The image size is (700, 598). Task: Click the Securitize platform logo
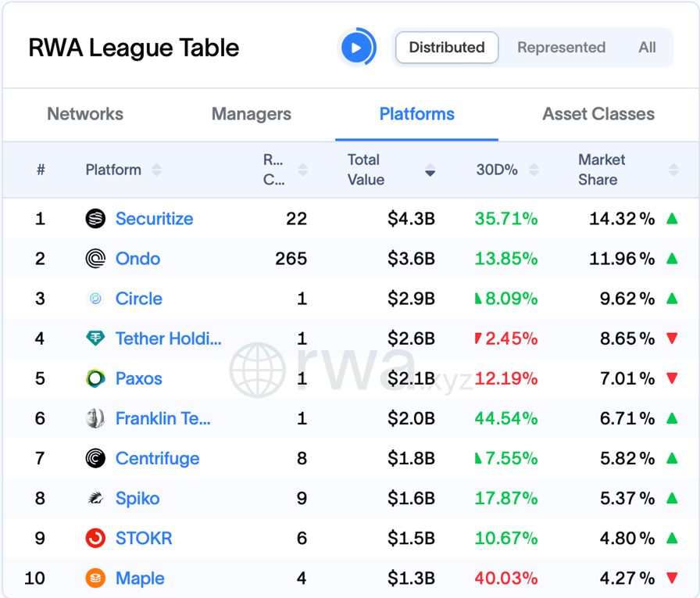click(x=95, y=219)
